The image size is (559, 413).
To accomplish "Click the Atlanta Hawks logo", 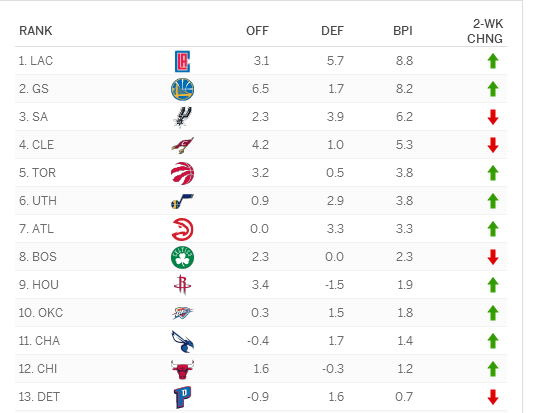I will pos(182,229).
